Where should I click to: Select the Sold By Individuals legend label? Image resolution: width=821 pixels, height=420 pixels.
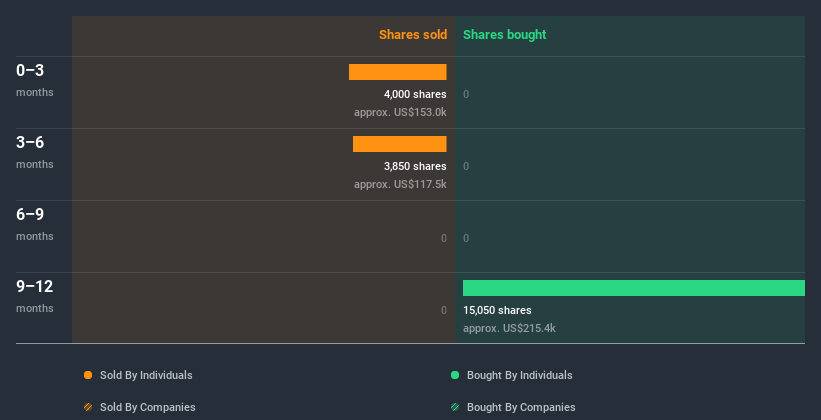click(x=146, y=375)
